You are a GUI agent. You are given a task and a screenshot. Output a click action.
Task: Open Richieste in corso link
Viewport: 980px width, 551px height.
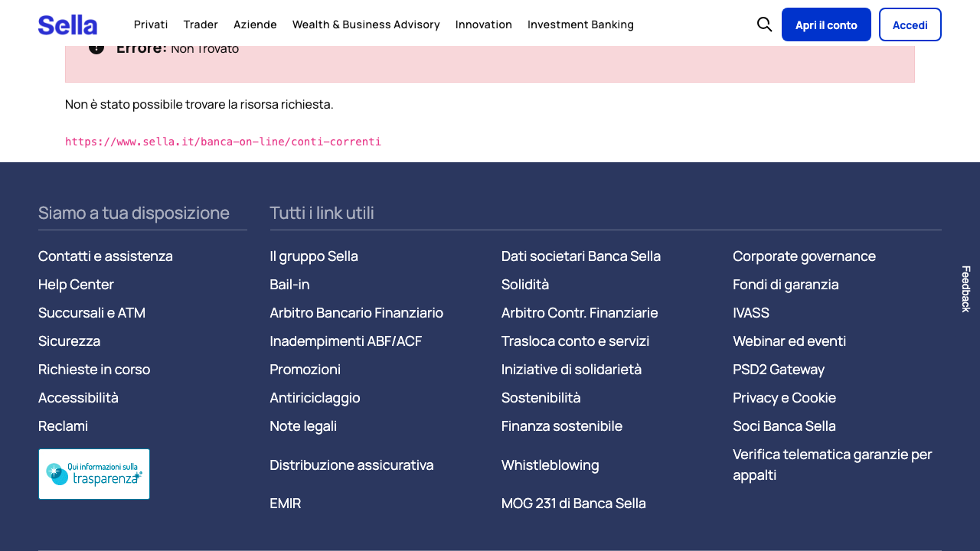point(94,369)
